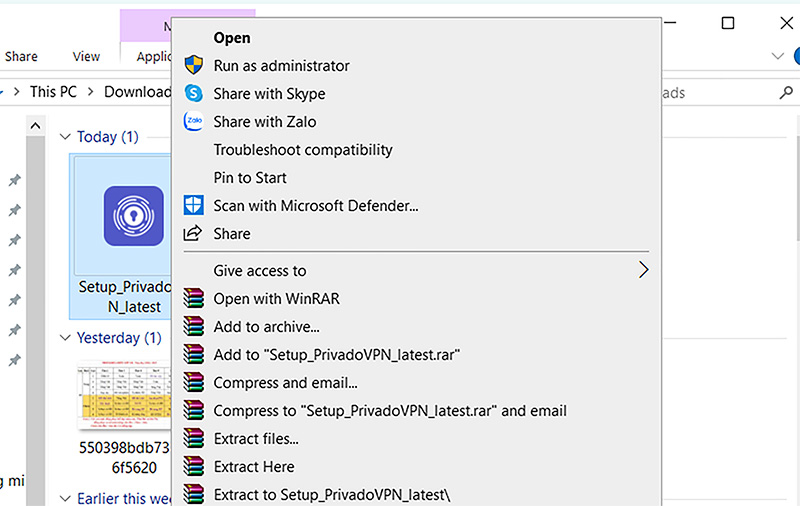Click Downloads in the address path
800x506 pixels.
(138, 92)
